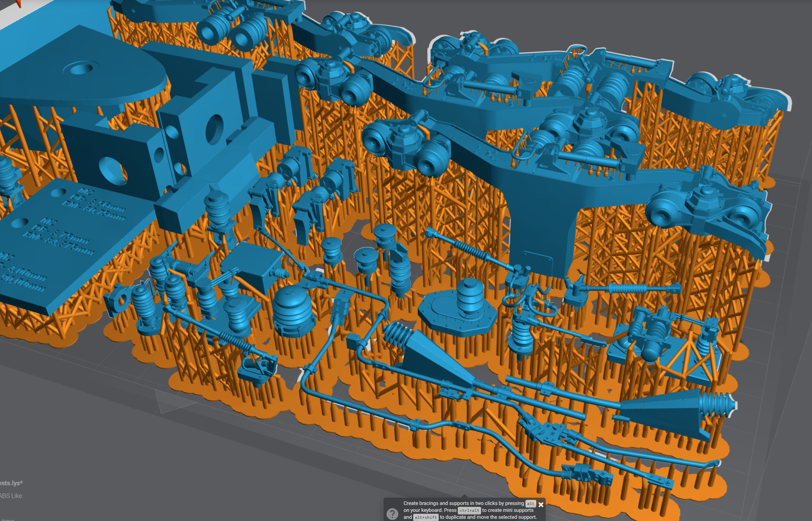Select the dome-shaped bell model
The height and width of the screenshot is (521, 812).
click(293, 311)
